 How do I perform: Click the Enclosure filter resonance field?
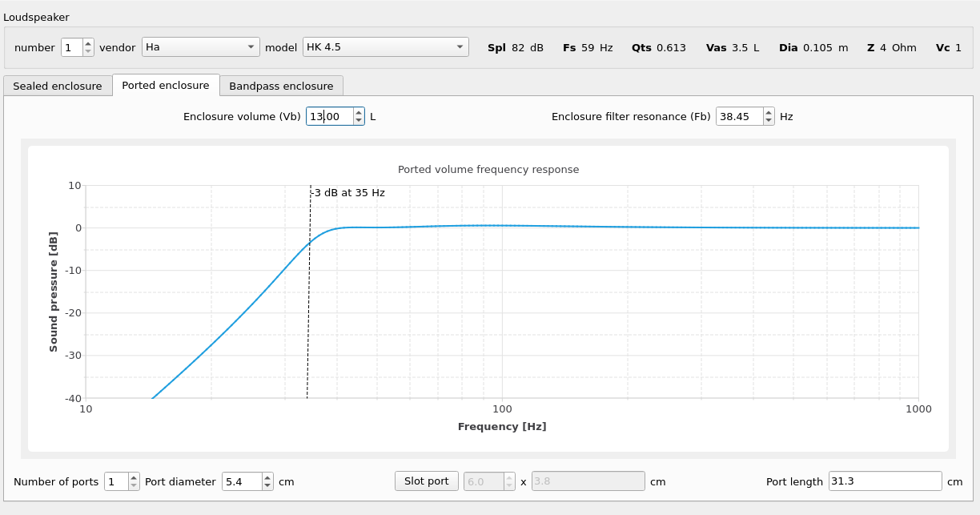[x=738, y=117]
